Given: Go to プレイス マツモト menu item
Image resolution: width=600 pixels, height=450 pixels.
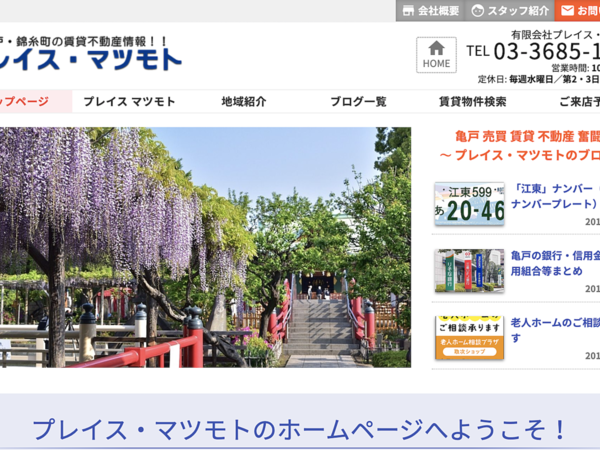Looking at the screenshot, I should click(x=129, y=102).
